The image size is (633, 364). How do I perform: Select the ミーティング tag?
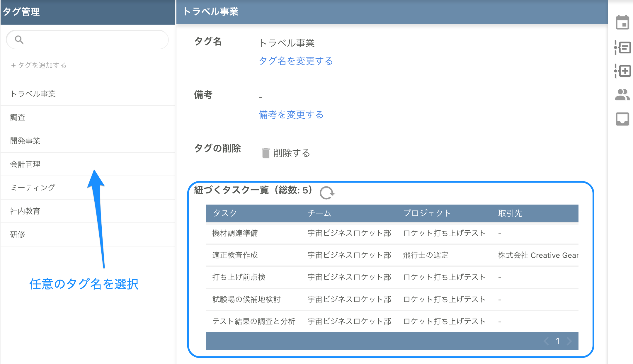[33, 187]
